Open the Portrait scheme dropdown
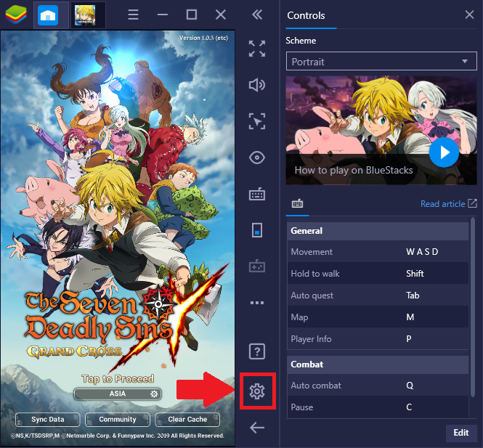The image size is (483, 448). pos(381,61)
